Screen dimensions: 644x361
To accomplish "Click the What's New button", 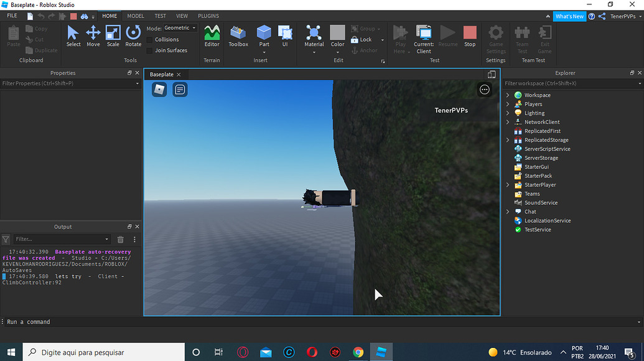I will tap(569, 16).
